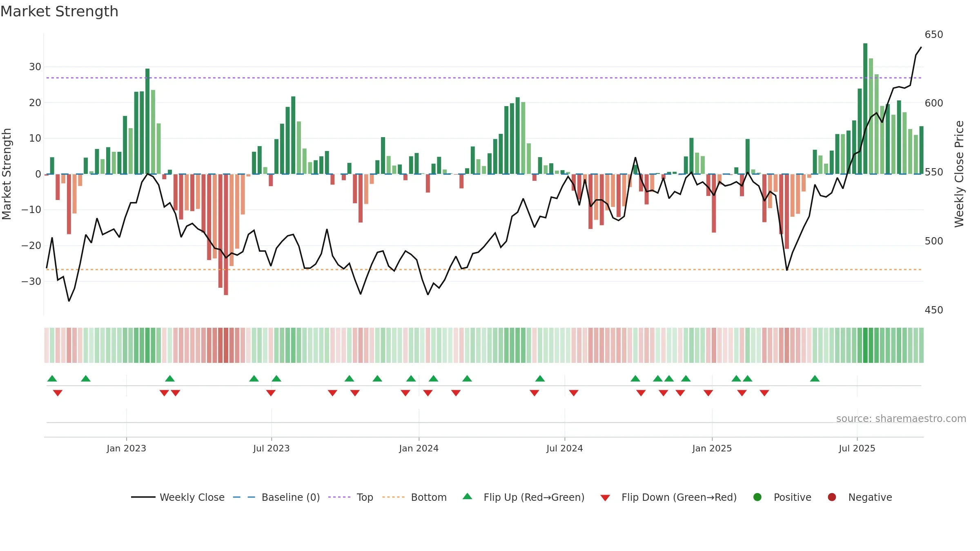The height and width of the screenshot is (551, 980).
Task: Click the 20 market strength axis label
Action: click(35, 103)
